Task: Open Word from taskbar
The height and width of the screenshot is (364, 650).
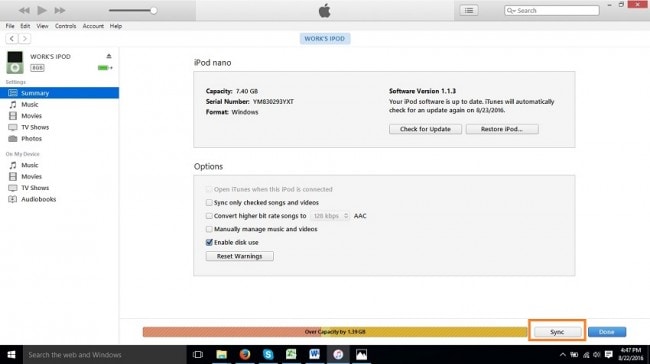Action: tap(314, 354)
